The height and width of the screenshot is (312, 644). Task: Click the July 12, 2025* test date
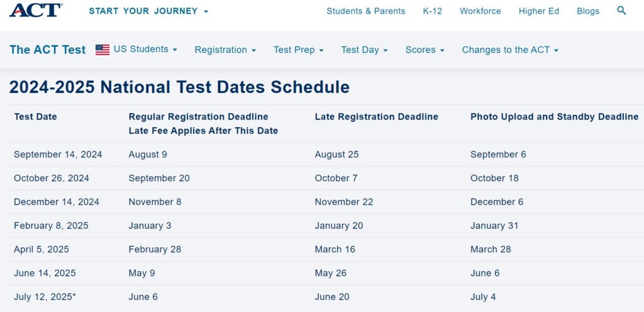(45, 297)
